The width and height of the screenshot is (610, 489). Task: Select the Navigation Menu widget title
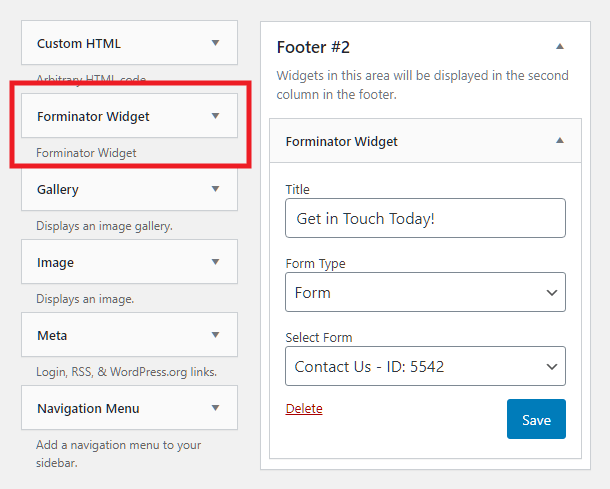(x=88, y=408)
